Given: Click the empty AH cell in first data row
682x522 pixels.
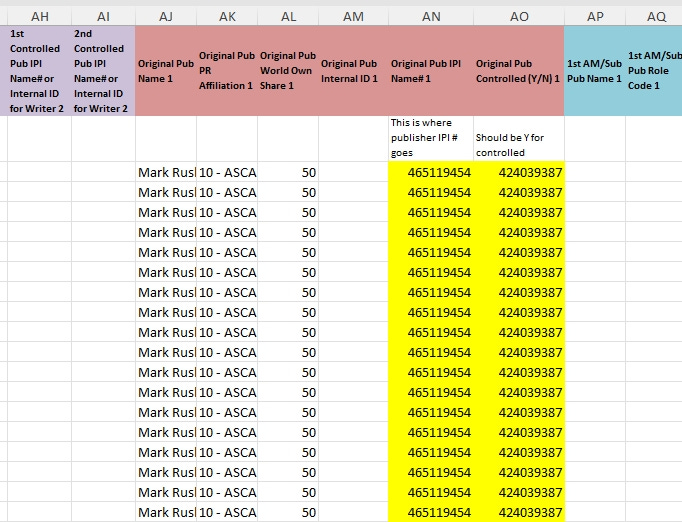Looking at the screenshot, I should coord(40,172).
